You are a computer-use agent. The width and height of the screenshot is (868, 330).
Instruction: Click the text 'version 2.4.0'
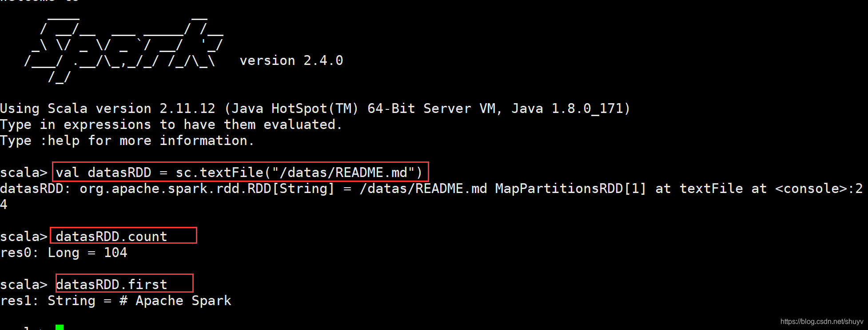pyautogui.click(x=291, y=60)
